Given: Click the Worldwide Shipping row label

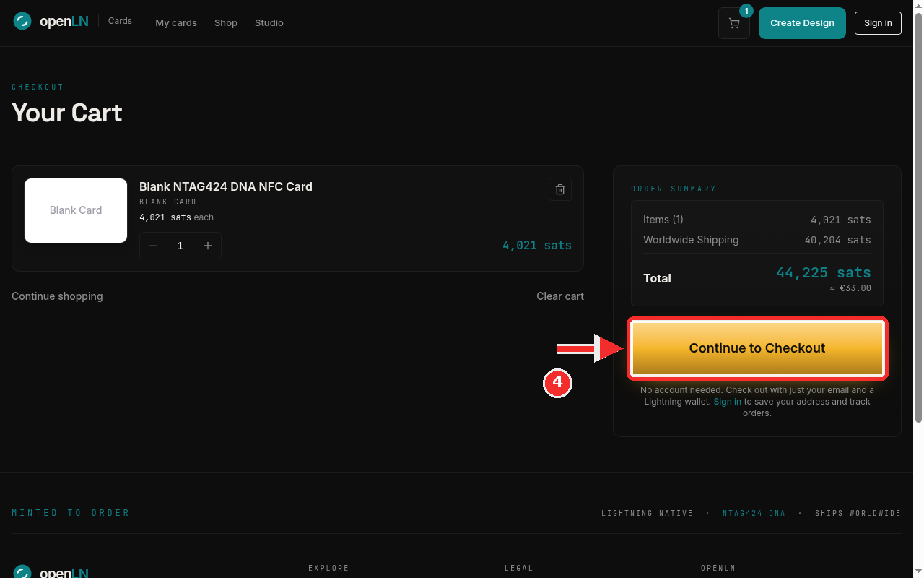Looking at the screenshot, I should point(691,240).
